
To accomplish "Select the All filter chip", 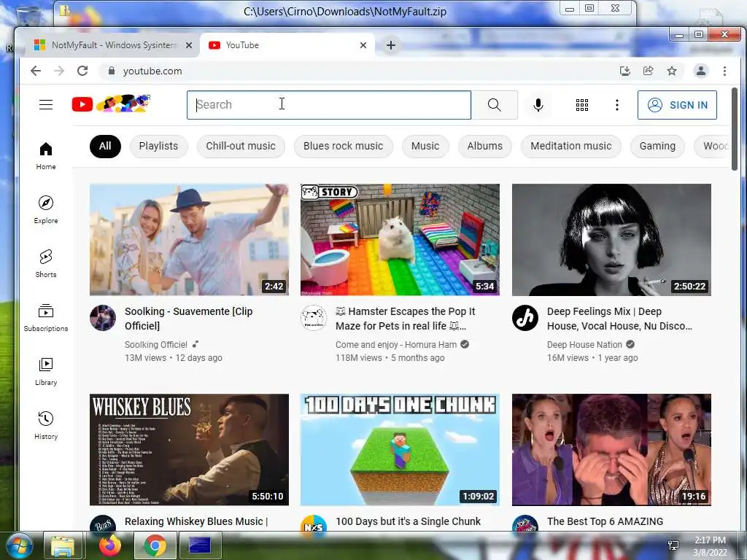I will coord(105,146).
